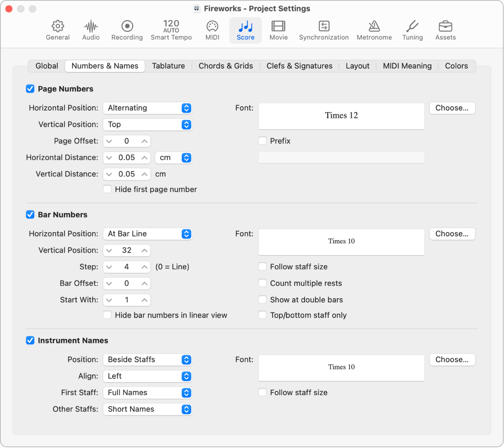Open Recording settings
The image size is (504, 448).
click(x=127, y=29)
